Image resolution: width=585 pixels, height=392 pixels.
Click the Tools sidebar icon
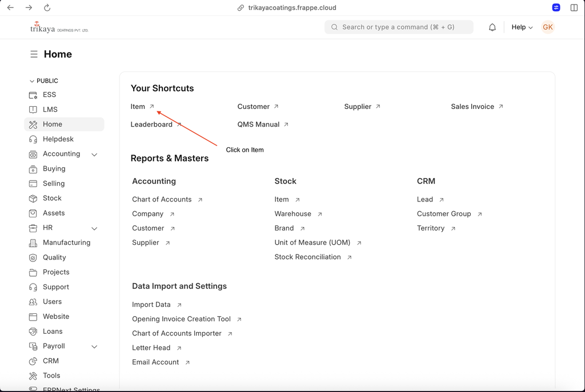click(33, 376)
